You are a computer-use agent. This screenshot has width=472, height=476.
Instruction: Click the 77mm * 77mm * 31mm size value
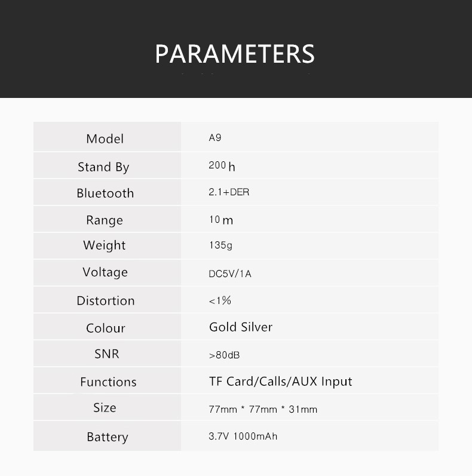[x=263, y=409]
